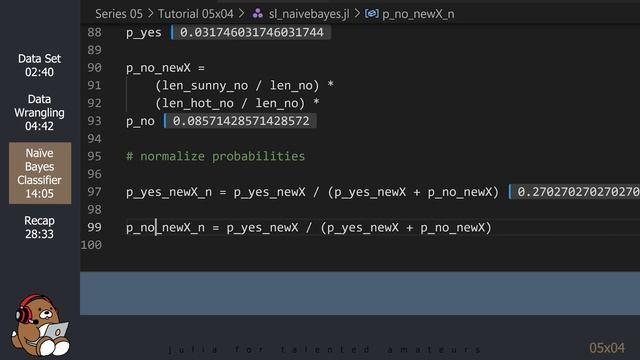Click the p_no_newX_n symbol breadcrumb
Image resolution: width=640 pixels, height=360 pixels.
(418, 14)
